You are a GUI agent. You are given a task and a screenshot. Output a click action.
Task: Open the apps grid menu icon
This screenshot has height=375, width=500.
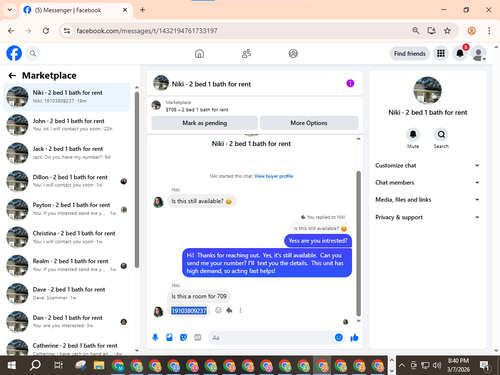coord(441,53)
